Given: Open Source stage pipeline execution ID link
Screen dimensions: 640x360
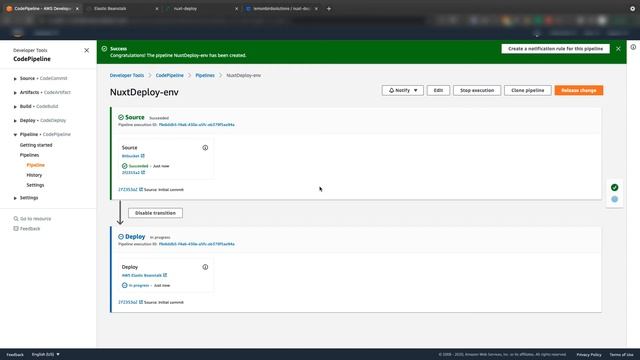Looking at the screenshot, I should (197, 124).
